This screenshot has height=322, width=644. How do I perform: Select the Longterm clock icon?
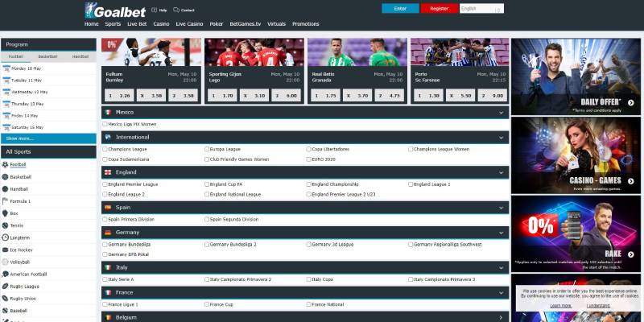coord(5,237)
